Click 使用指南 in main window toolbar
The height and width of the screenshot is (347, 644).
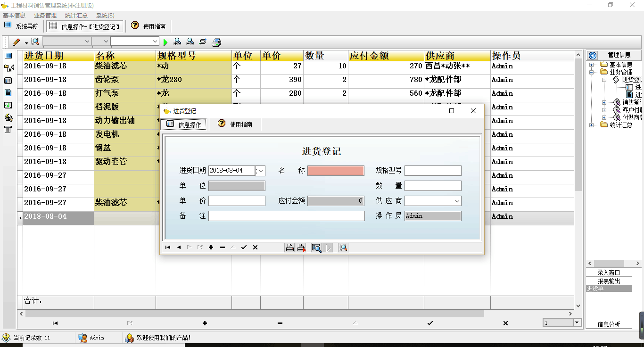(149, 26)
